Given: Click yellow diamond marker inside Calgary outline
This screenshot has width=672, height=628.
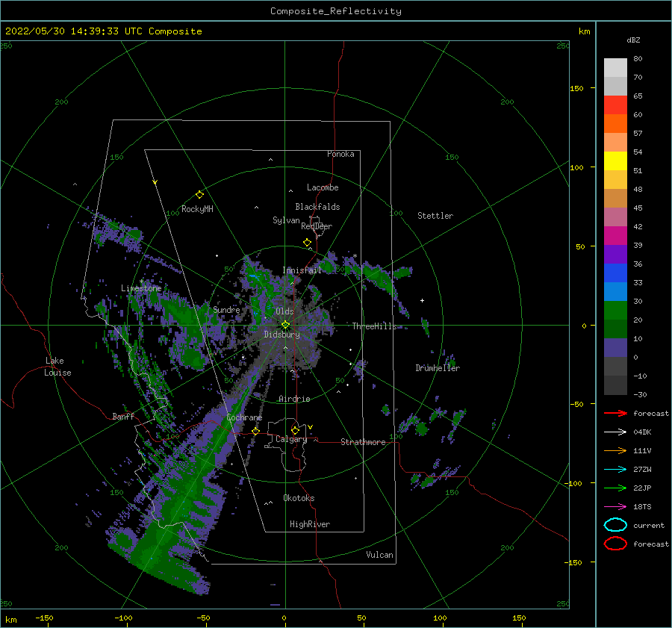Looking at the screenshot, I should [x=295, y=430].
